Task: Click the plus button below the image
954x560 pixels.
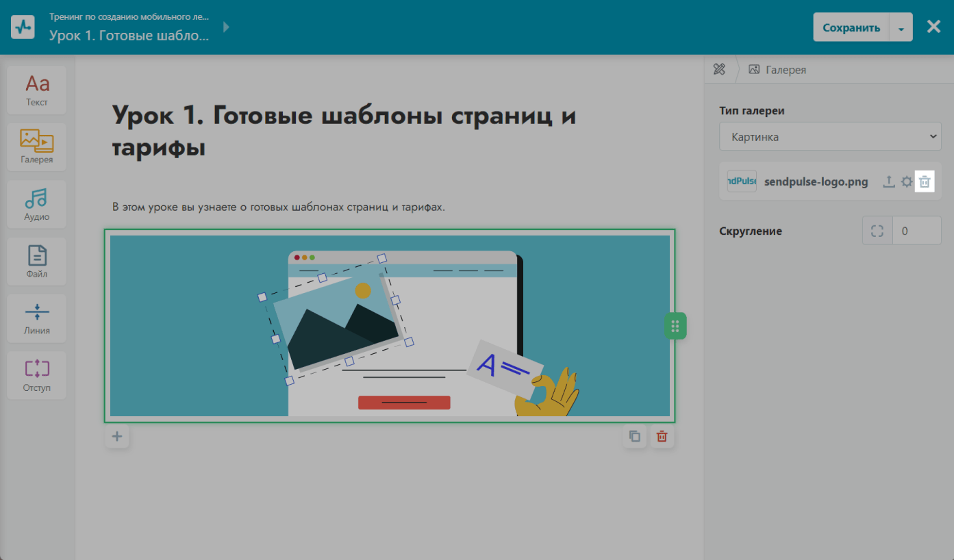Action: [x=117, y=436]
